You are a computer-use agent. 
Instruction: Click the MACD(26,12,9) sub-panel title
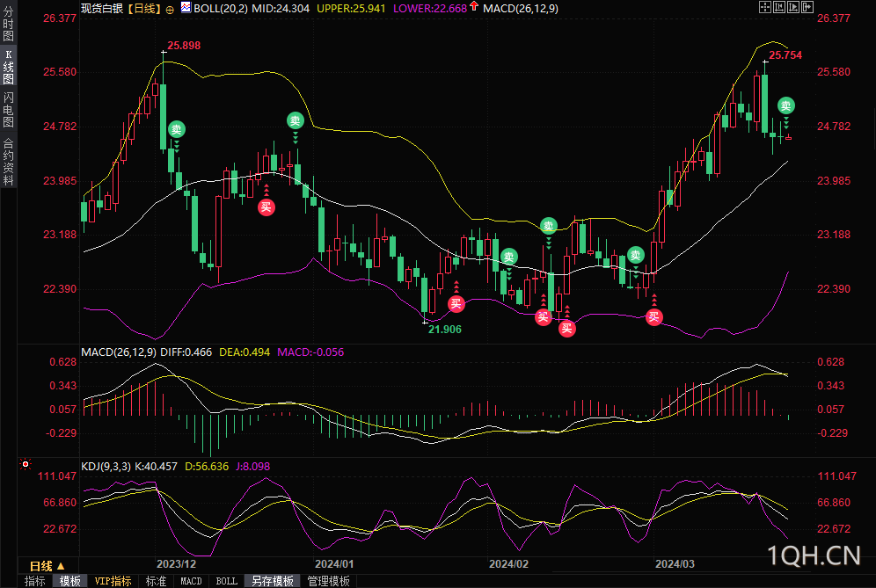119,352
